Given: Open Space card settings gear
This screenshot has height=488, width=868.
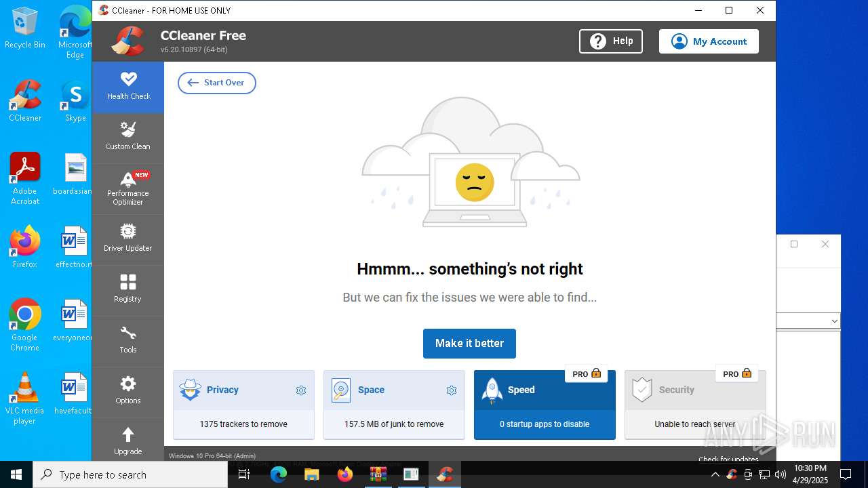Looking at the screenshot, I should click(x=452, y=390).
